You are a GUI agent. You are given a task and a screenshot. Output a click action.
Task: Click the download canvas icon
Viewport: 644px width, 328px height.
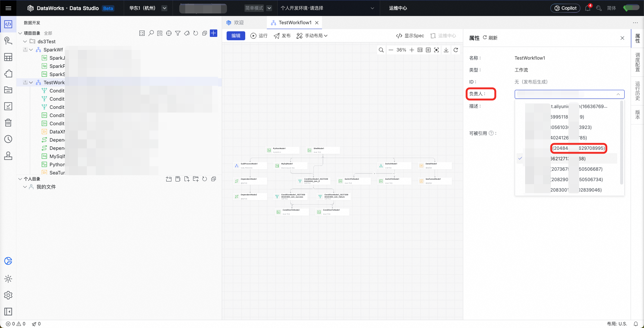click(x=446, y=50)
